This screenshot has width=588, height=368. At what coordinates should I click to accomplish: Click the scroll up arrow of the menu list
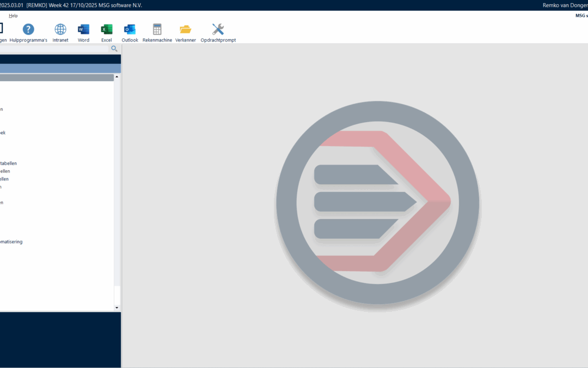[117, 77]
